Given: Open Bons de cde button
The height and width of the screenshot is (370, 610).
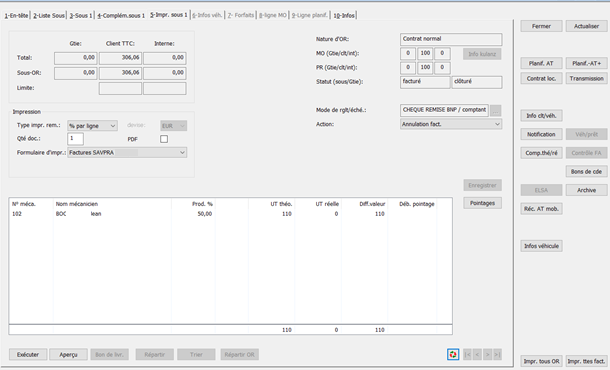Looking at the screenshot, I should (586, 171).
